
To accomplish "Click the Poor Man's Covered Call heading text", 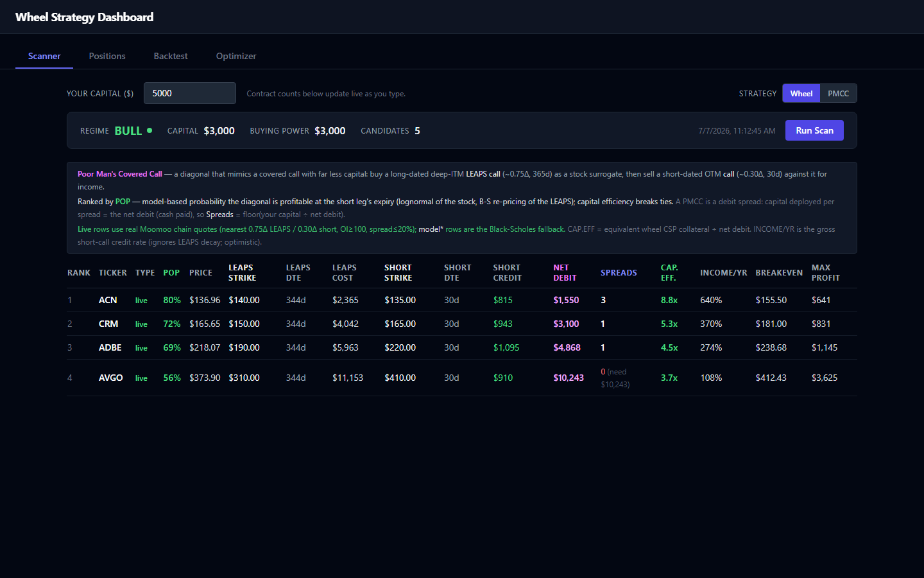I will 120,174.
